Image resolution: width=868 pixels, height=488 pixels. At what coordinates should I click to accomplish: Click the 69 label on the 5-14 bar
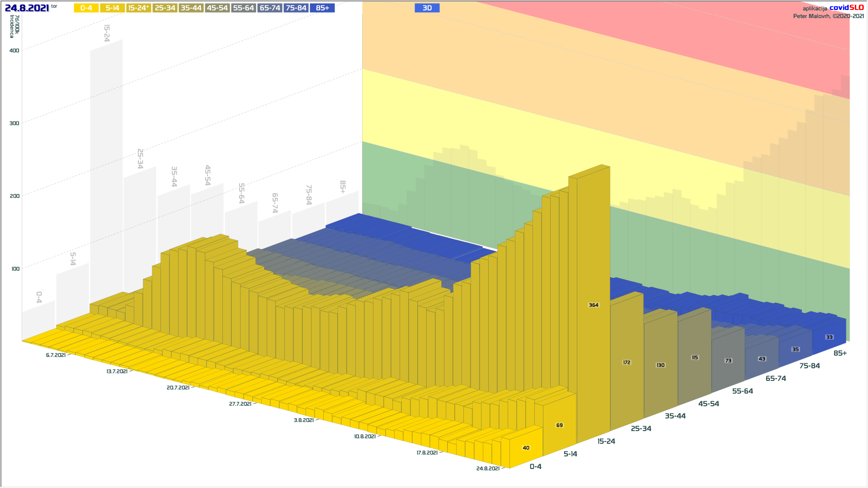[560, 425]
